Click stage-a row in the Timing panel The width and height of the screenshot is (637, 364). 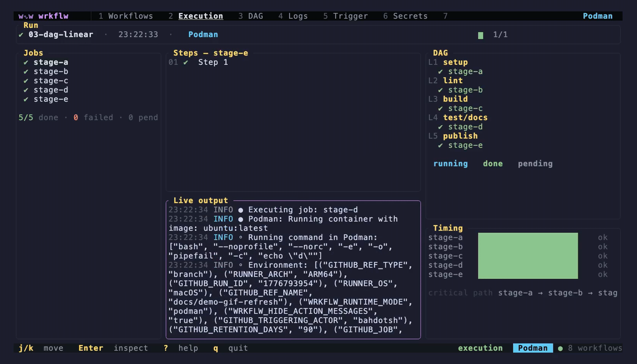pyautogui.click(x=518, y=237)
